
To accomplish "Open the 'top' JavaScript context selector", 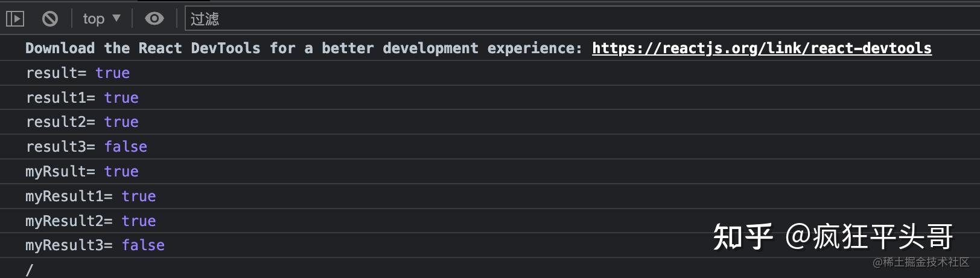I will pos(101,19).
